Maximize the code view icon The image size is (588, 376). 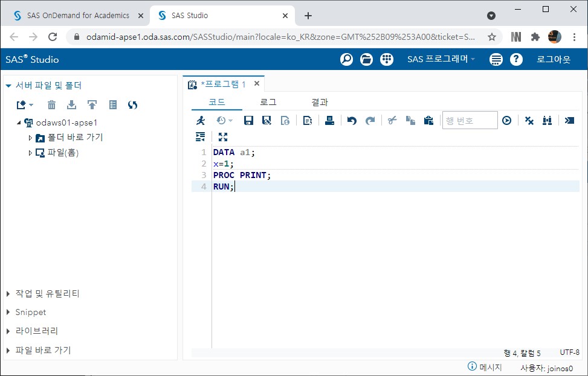pos(223,136)
